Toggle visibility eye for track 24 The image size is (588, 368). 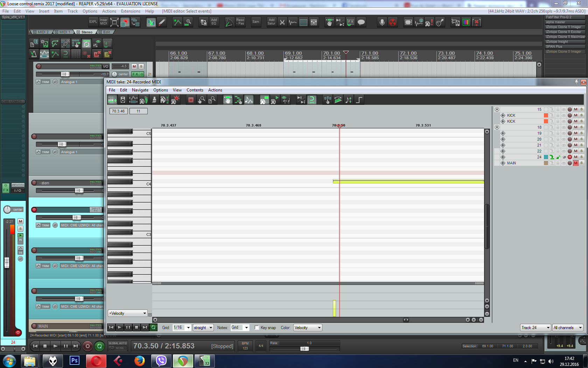[x=564, y=157]
